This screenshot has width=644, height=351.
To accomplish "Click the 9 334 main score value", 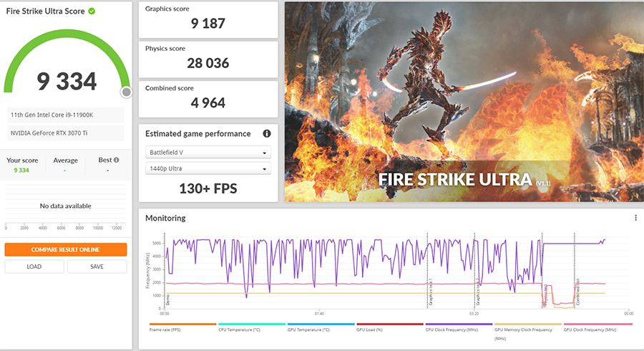I will point(67,81).
